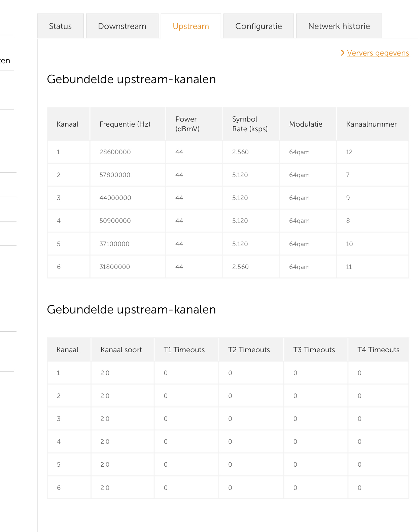Go to Netwerk historie tab
The width and height of the screenshot is (418, 532).
click(339, 26)
